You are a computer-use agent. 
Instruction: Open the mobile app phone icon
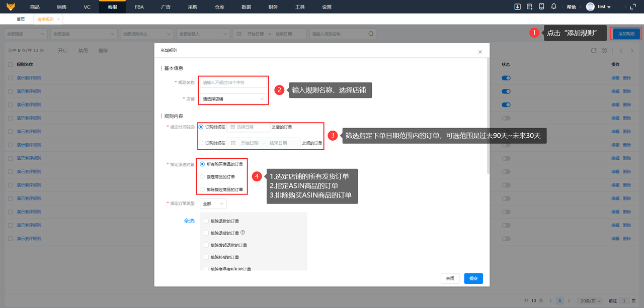point(542,7)
